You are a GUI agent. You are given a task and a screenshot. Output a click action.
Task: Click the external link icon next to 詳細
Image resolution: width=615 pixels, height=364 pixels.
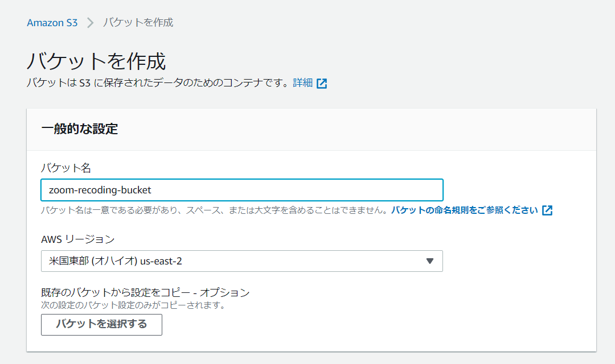point(322,83)
